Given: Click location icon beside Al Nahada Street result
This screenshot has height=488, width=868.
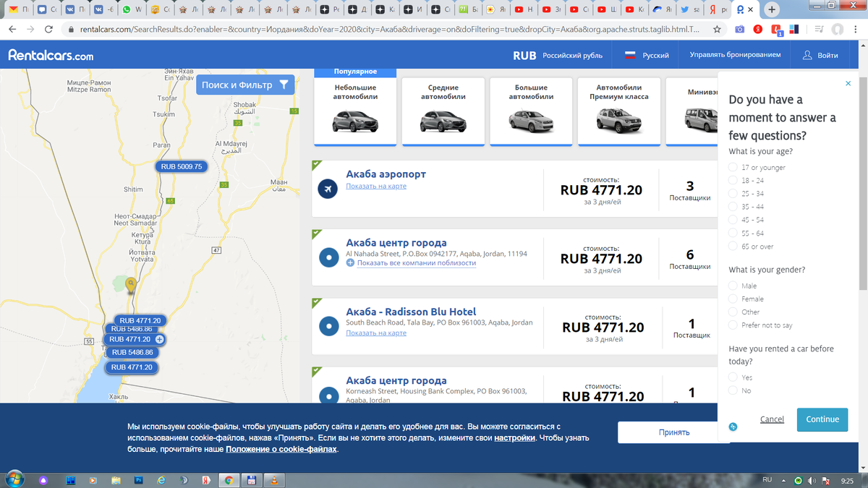Looking at the screenshot, I should 328,257.
